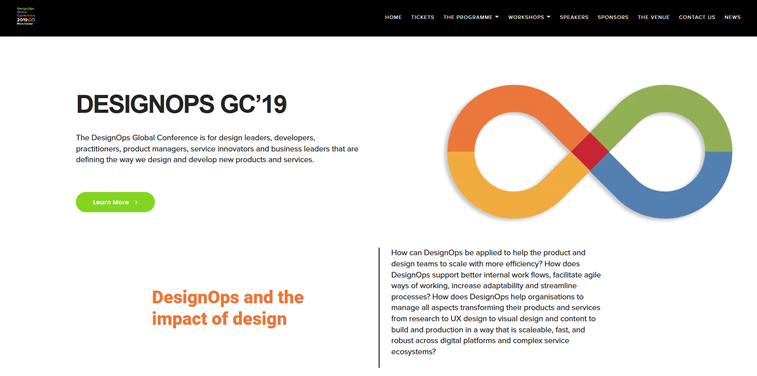Screen dimensions: 757x376
Task: Click the DESIGNOPS GC'19 heading
Action: 182,104
